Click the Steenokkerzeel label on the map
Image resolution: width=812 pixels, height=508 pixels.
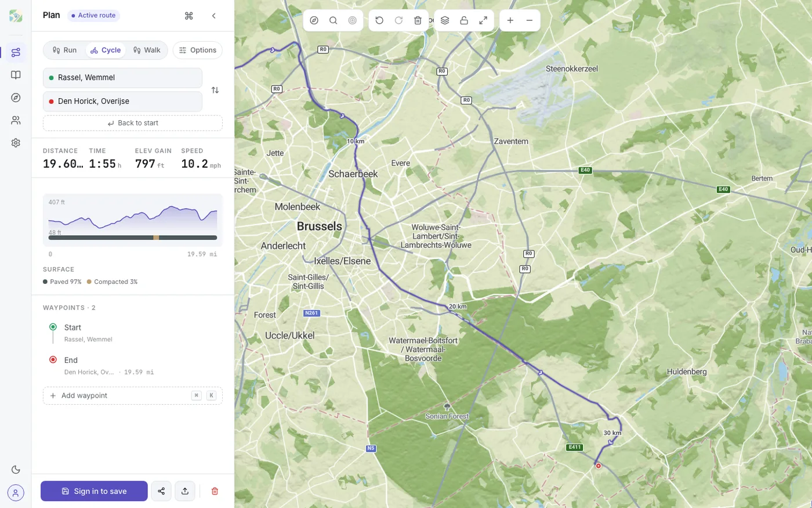(x=572, y=69)
